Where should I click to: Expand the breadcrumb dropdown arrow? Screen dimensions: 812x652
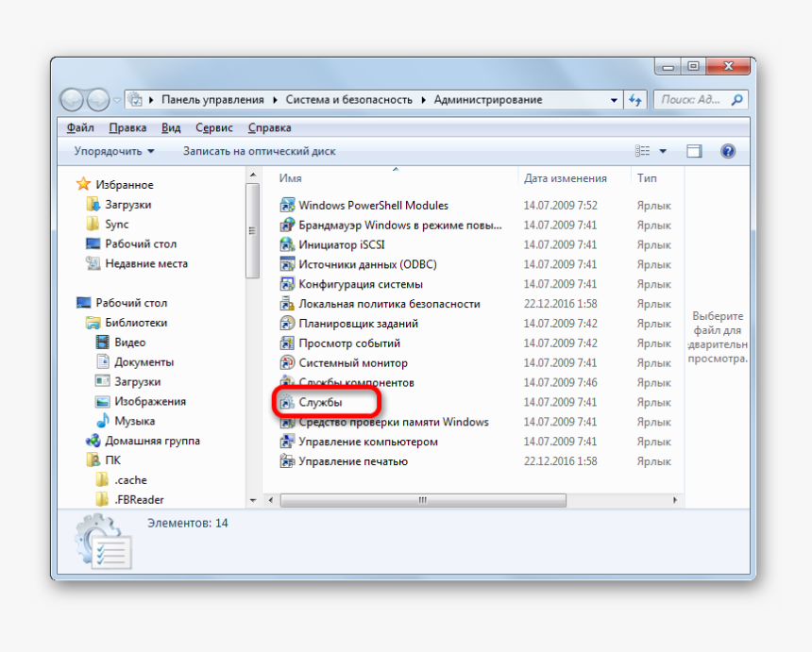pyautogui.click(x=612, y=99)
